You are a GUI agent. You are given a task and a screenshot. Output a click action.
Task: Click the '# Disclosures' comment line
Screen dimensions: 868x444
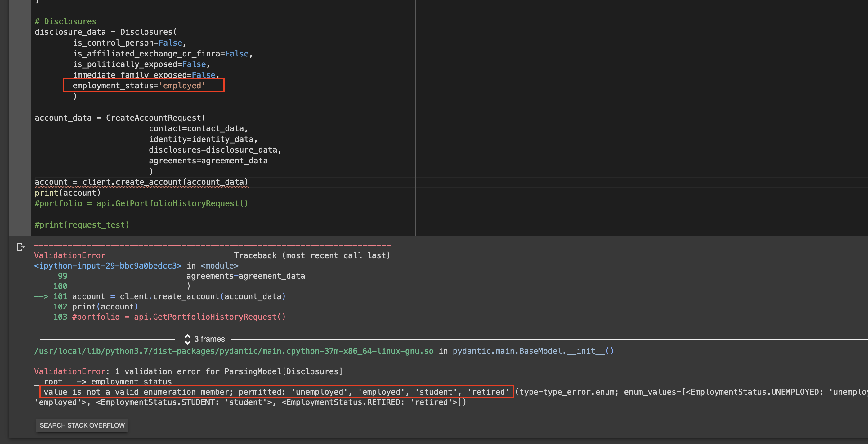pos(65,21)
